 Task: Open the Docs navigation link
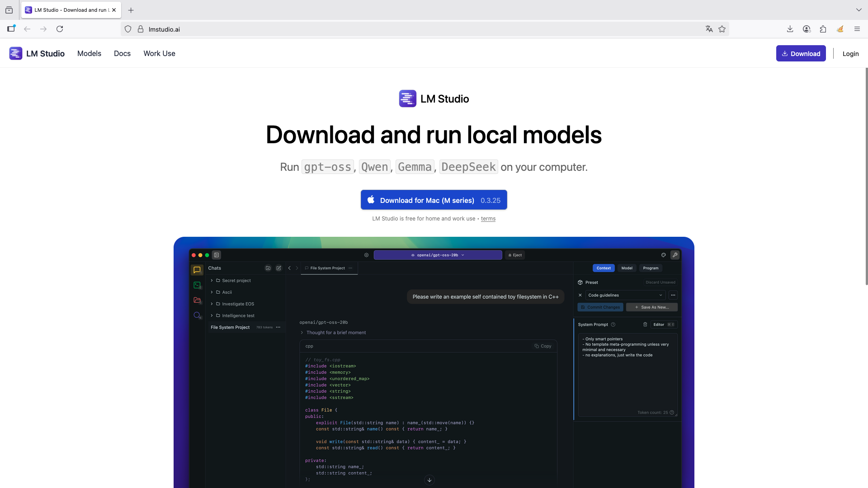click(122, 53)
